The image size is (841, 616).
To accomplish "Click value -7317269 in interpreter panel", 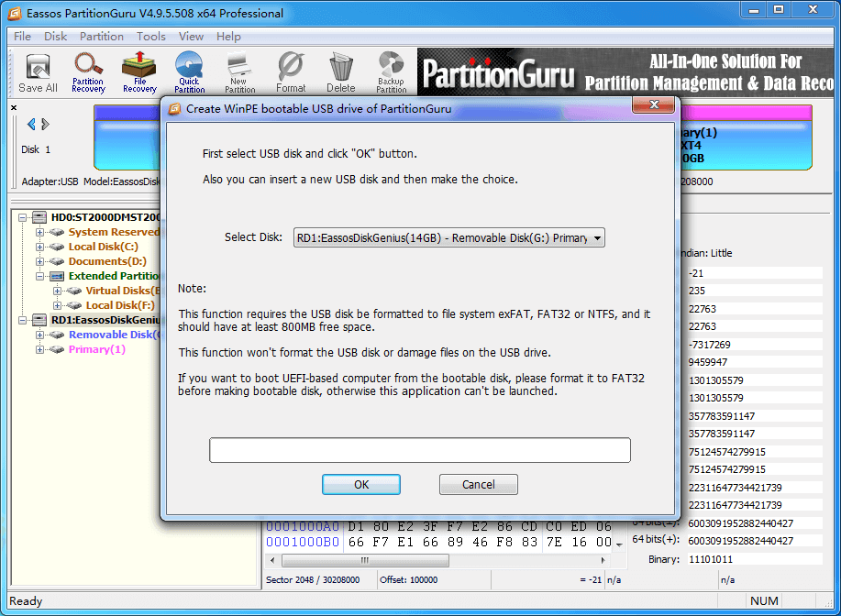I will (755, 345).
